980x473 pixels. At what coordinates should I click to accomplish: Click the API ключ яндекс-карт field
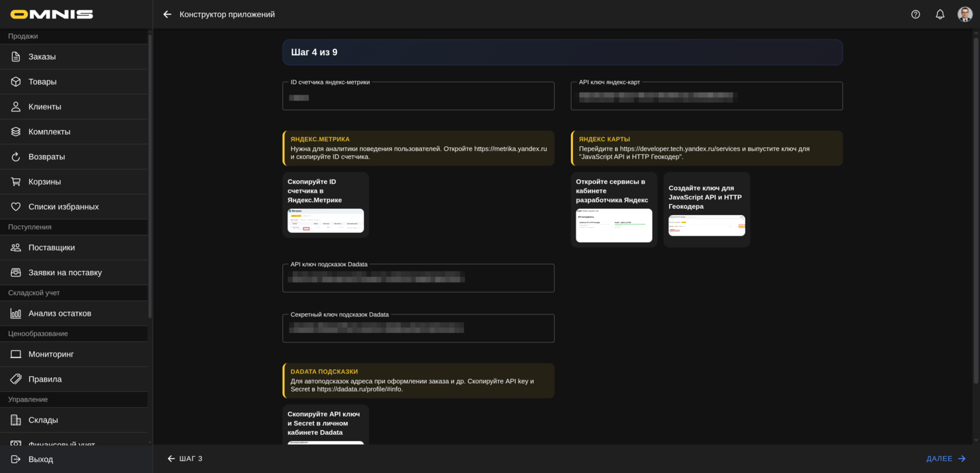point(706,97)
